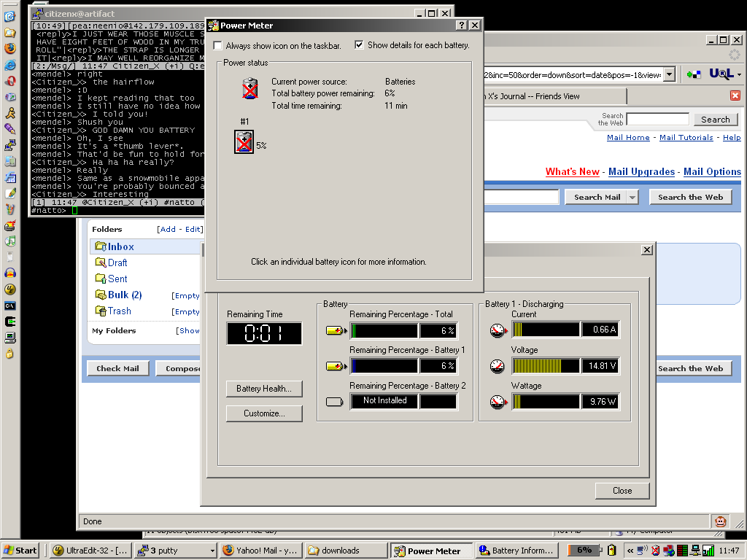
Task: Enable Always show icon on the taskbar
Action: click(x=218, y=45)
